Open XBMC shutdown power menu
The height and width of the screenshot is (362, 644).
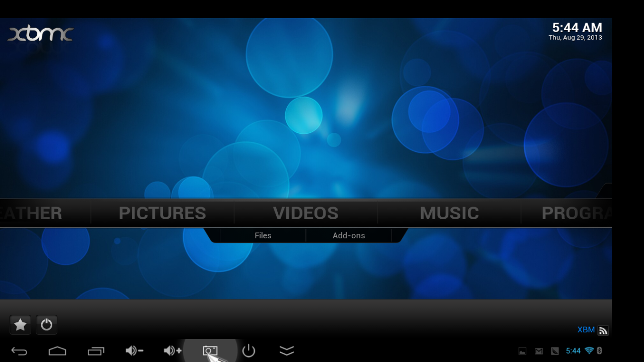[46, 325]
